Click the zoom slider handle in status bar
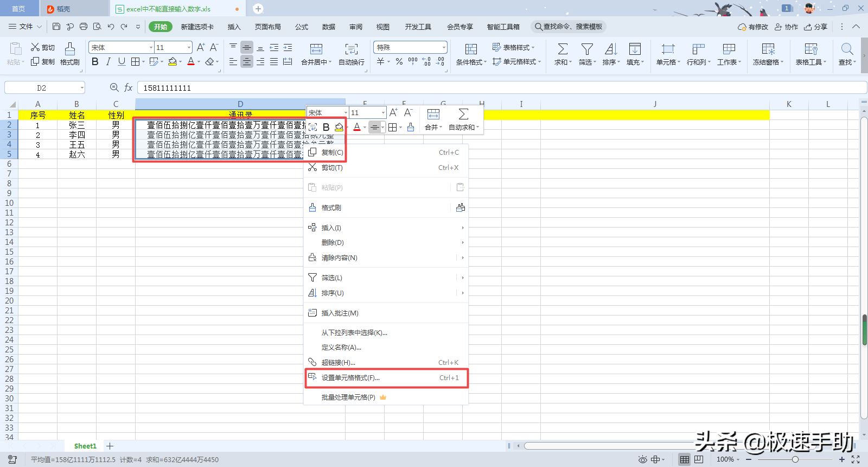 pos(795,459)
